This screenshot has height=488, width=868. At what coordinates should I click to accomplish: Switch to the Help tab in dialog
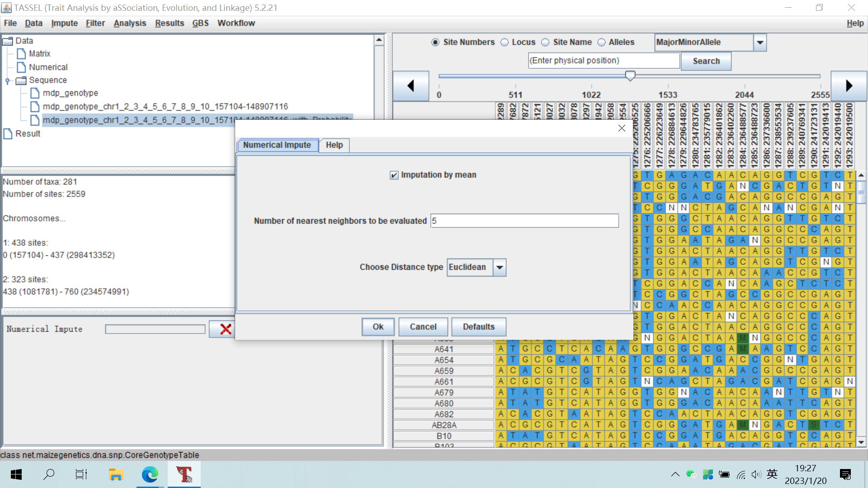coord(334,145)
